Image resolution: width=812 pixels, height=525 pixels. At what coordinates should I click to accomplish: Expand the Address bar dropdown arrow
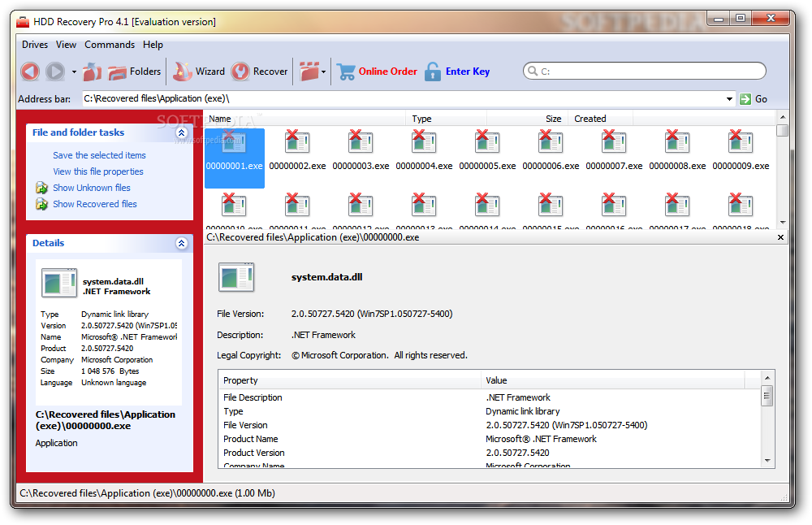pyautogui.click(x=729, y=98)
